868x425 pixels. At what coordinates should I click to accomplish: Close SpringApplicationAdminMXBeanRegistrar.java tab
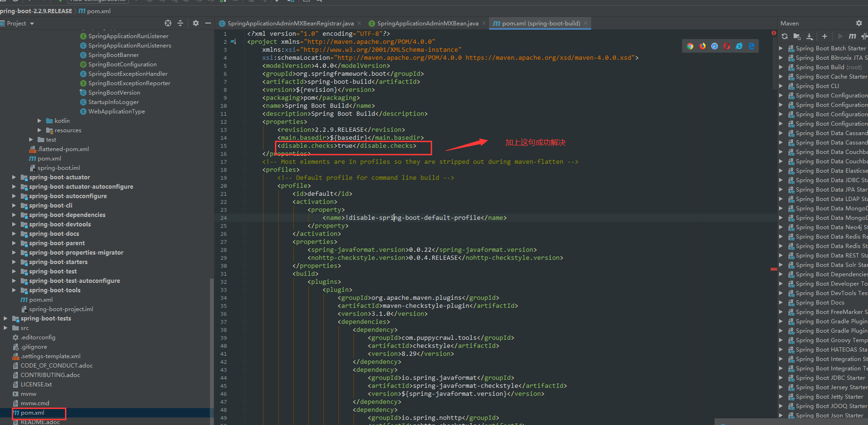[x=360, y=23]
